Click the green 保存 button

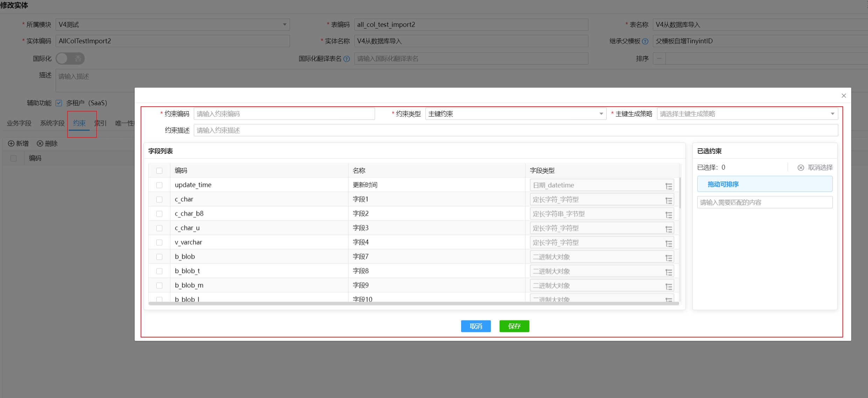pos(514,326)
